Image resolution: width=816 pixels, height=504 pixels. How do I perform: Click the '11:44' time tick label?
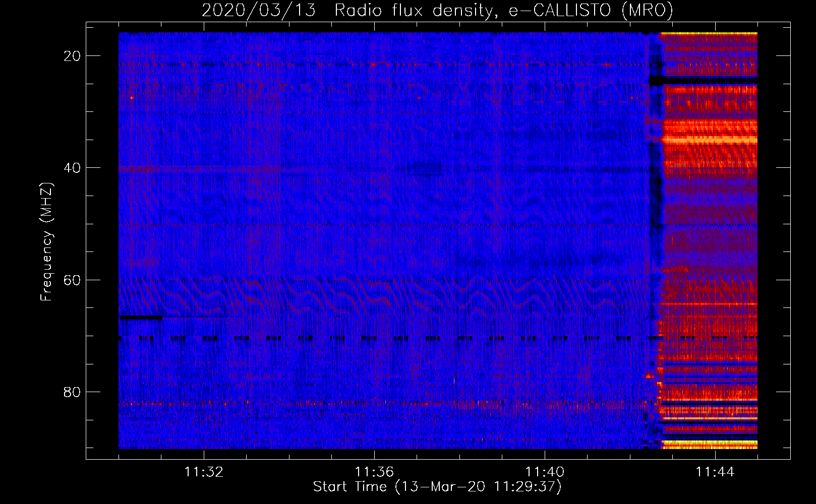[x=715, y=472]
